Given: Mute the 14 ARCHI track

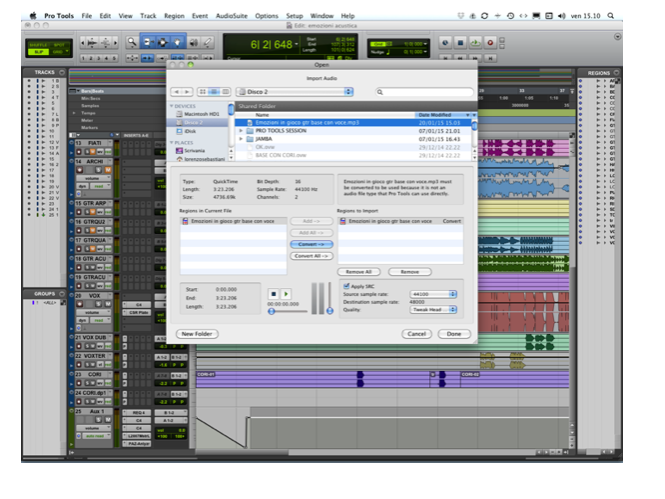Looking at the screenshot, I should click(108, 170).
